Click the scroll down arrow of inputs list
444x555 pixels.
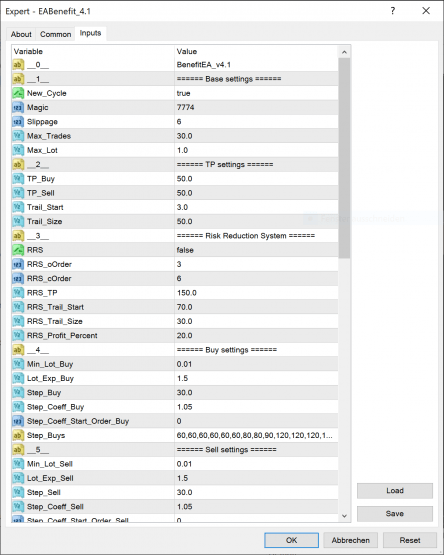click(344, 516)
